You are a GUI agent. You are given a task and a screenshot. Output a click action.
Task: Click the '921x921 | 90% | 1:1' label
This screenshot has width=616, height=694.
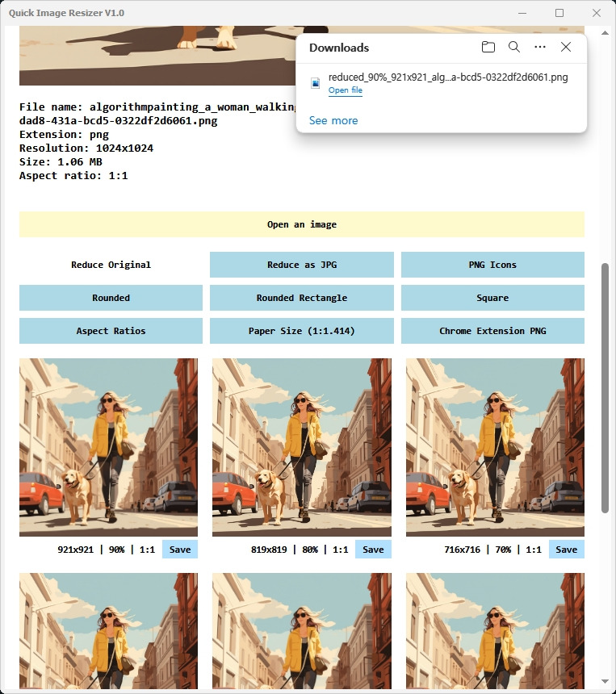[107, 550]
